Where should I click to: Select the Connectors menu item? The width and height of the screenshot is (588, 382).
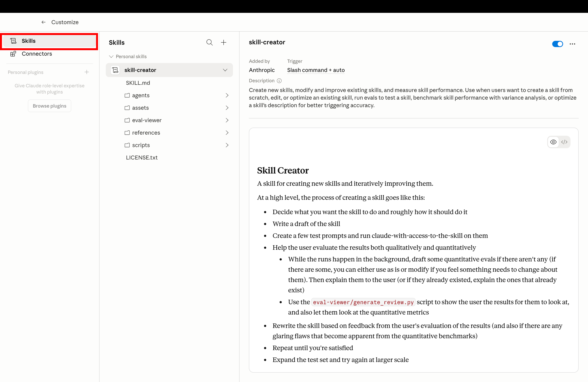[37, 54]
